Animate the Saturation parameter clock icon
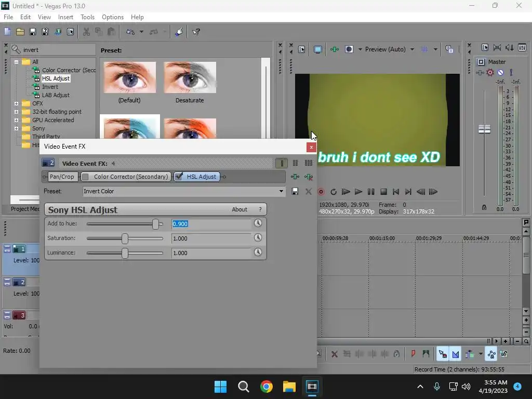The height and width of the screenshot is (399, 532). pyautogui.click(x=258, y=237)
